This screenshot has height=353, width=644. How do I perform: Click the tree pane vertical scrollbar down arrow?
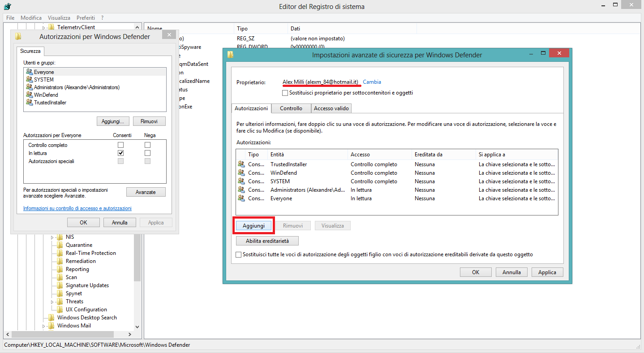pos(137,327)
